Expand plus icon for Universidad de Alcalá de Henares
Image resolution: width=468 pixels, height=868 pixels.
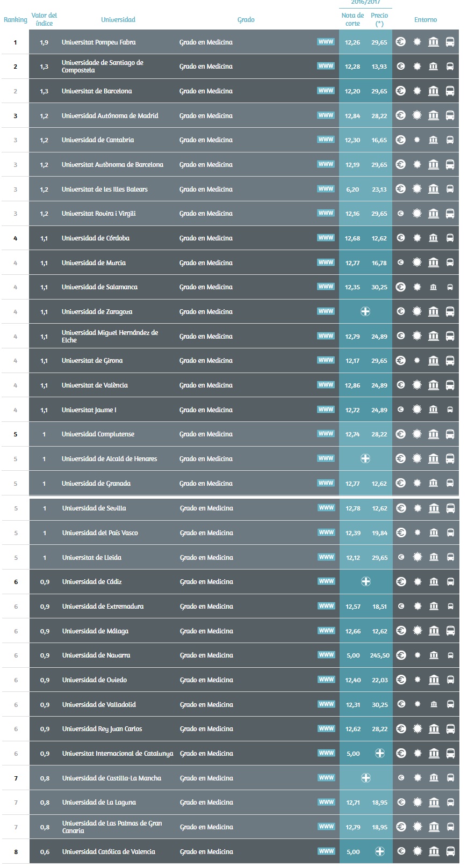(x=365, y=458)
